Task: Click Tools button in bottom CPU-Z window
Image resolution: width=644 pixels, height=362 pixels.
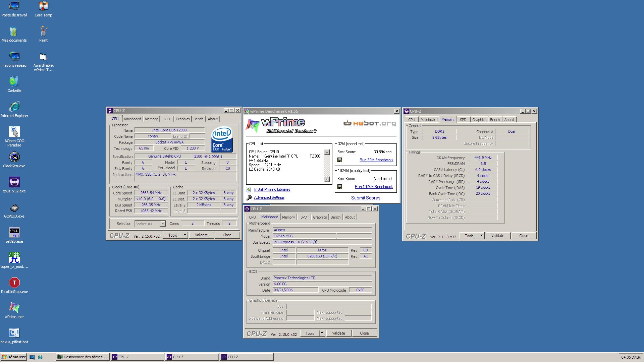Action: [x=310, y=334]
